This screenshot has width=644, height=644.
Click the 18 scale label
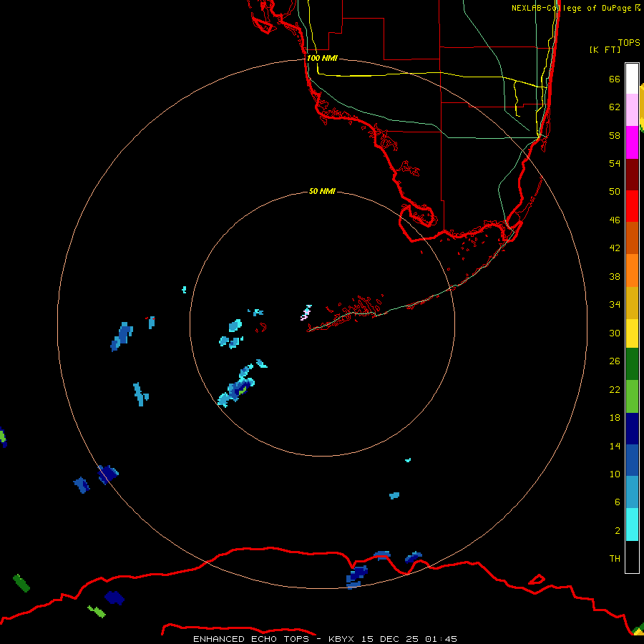pos(615,418)
